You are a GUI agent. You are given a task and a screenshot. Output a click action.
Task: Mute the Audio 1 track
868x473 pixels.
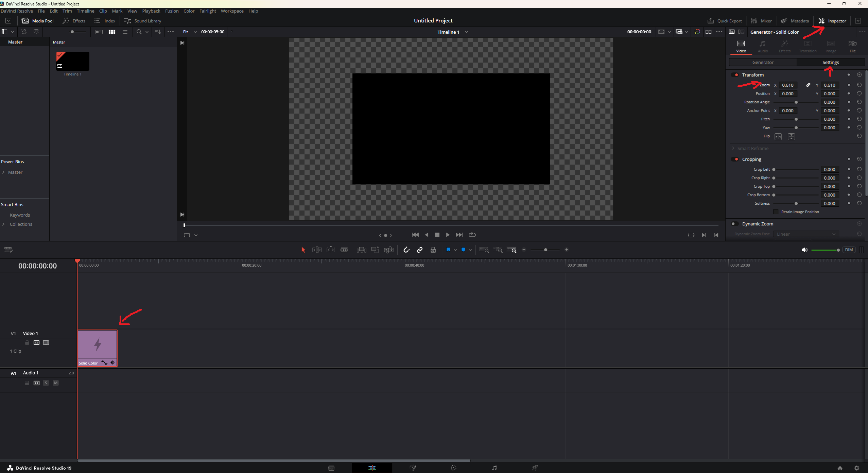[x=56, y=383]
